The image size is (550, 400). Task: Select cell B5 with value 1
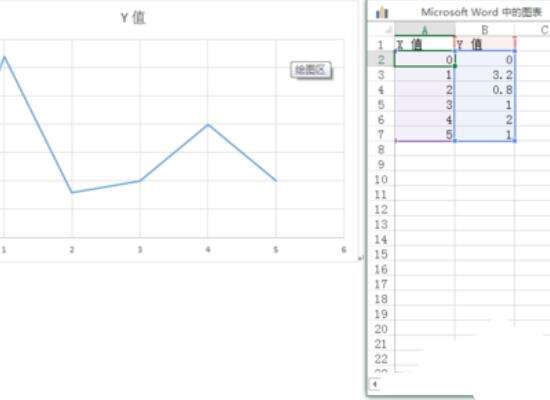(x=485, y=105)
